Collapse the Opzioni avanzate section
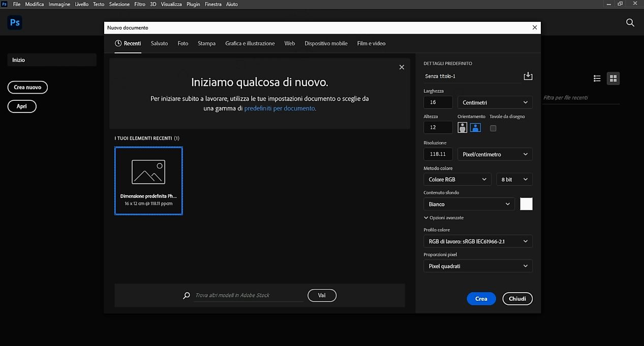This screenshot has height=346, width=644. click(444, 218)
